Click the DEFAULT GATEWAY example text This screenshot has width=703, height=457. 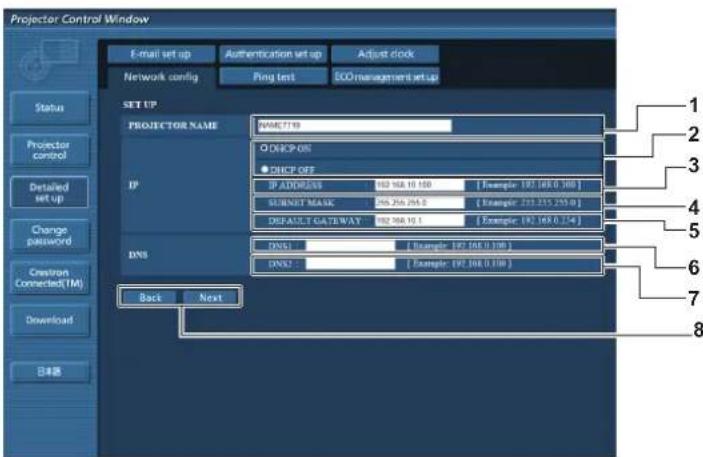point(529,221)
